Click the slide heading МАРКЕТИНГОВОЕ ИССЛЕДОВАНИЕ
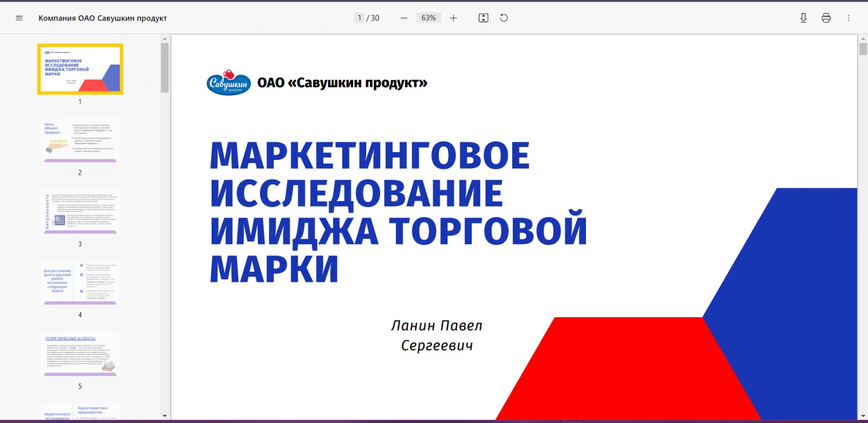The width and height of the screenshot is (868, 423). point(398,211)
